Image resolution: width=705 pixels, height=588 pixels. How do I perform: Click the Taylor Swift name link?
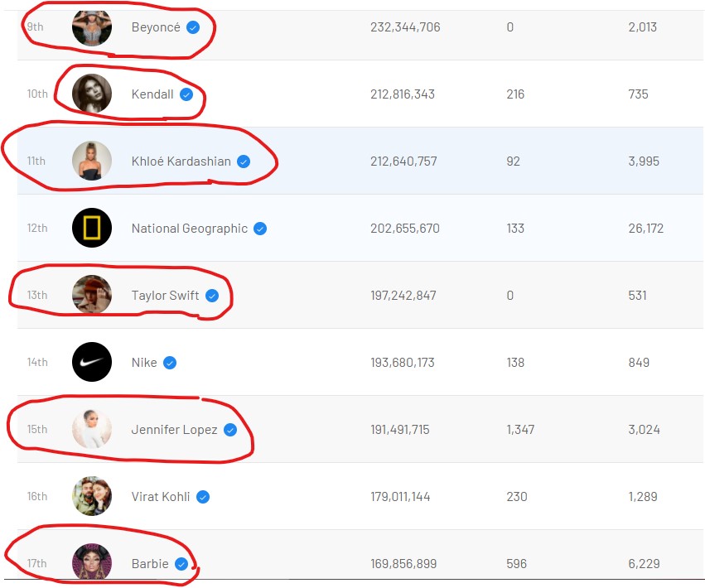click(x=165, y=296)
